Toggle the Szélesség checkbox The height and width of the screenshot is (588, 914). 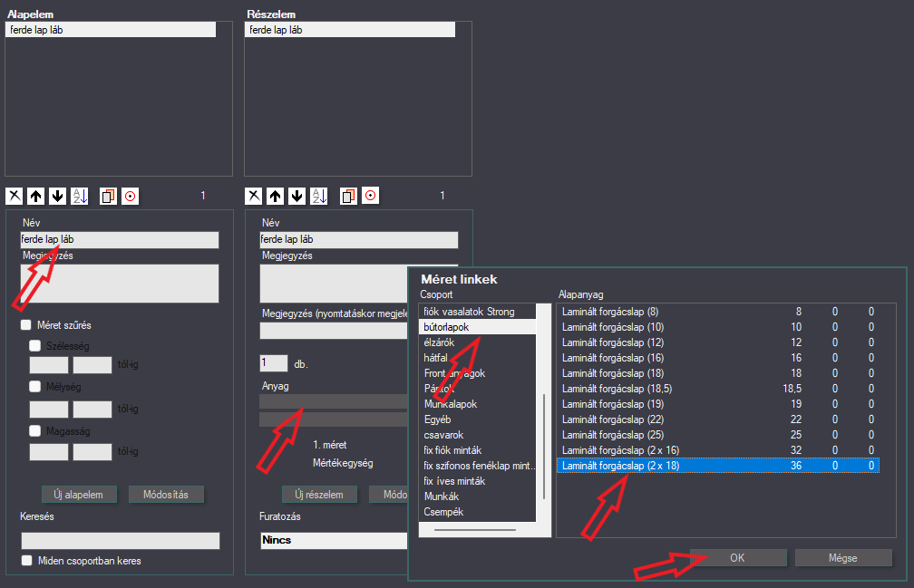pos(35,346)
